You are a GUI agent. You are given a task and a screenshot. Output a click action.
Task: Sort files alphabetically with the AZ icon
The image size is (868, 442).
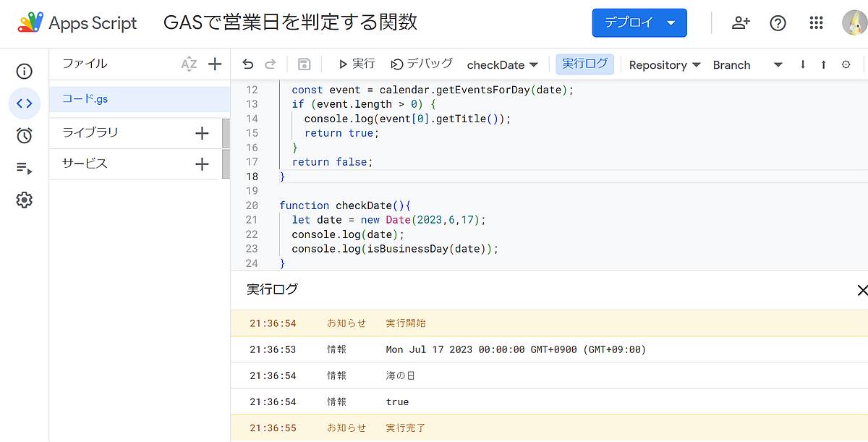point(189,64)
